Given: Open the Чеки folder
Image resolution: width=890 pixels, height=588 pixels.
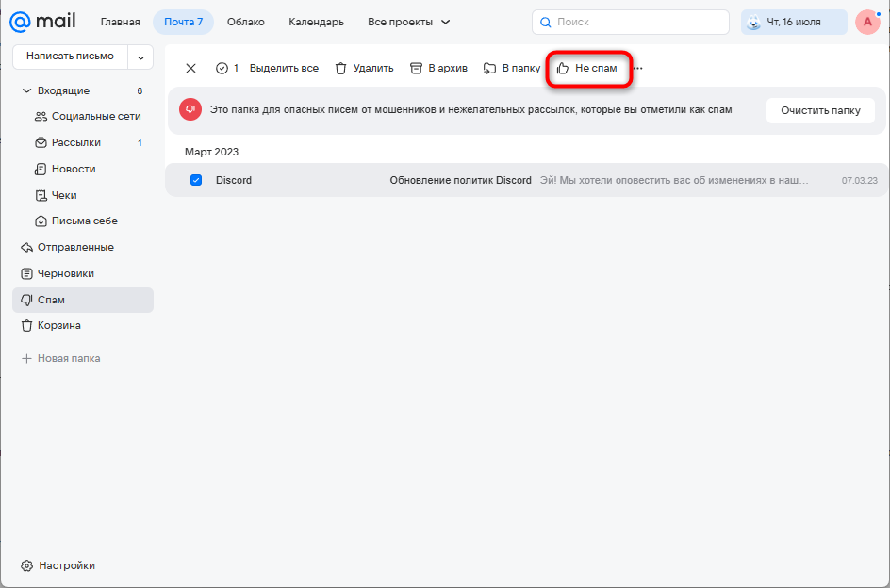Looking at the screenshot, I should (x=83, y=195).
